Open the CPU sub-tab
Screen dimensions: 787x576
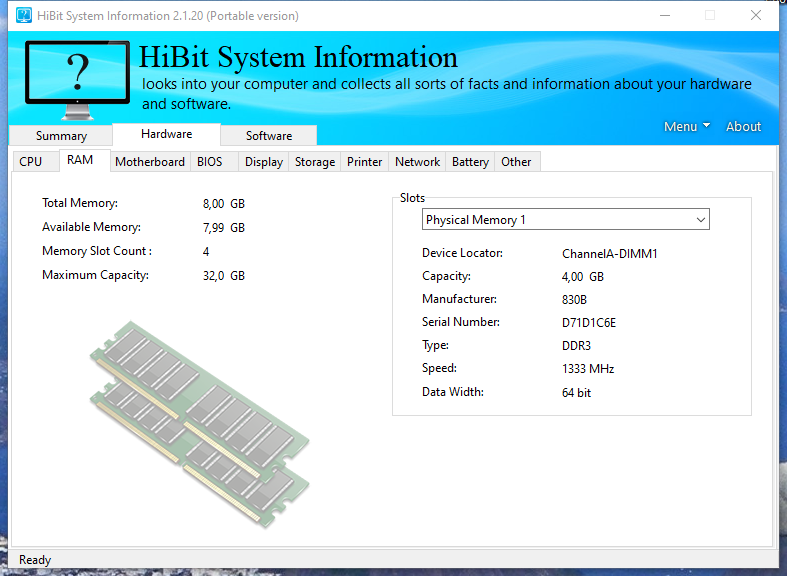(30, 162)
